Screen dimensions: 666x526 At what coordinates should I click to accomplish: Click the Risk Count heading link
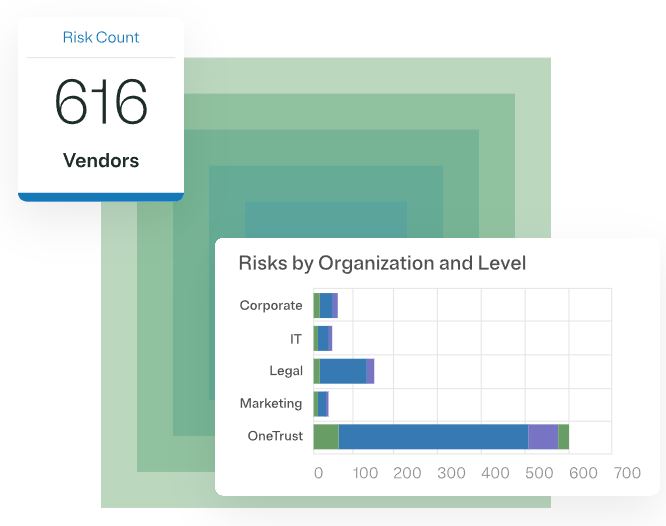click(x=101, y=38)
